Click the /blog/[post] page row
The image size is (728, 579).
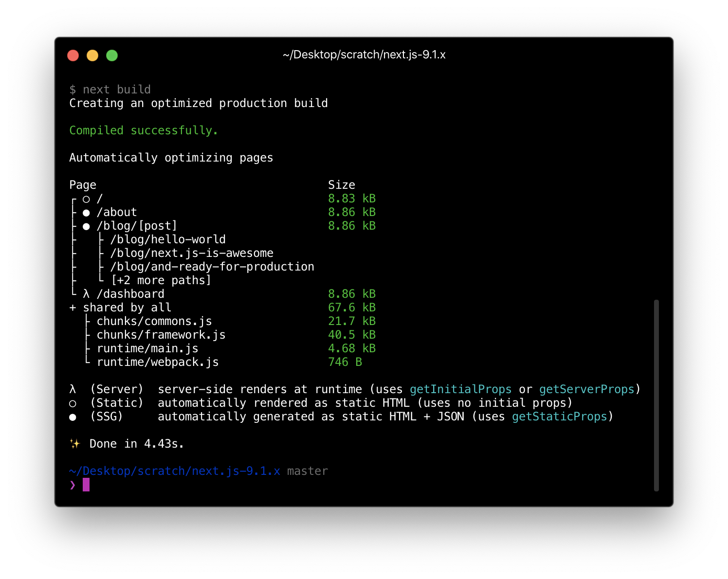tap(137, 226)
